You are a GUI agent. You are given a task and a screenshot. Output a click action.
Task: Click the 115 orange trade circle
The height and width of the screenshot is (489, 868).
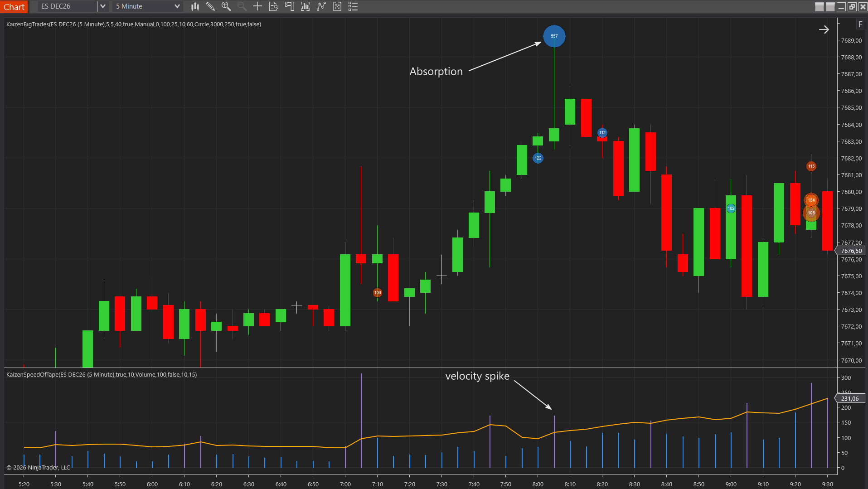point(811,166)
